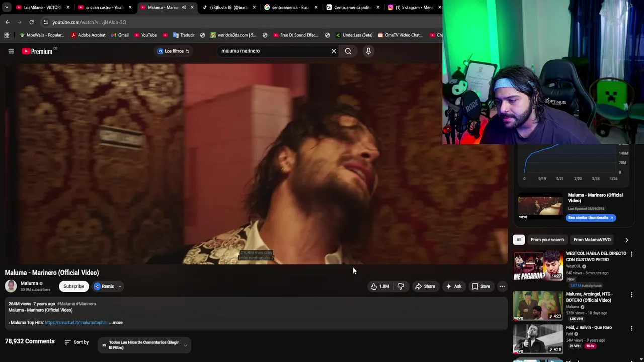Close the LoaMilano tab
This screenshot has height=362, width=644.
68,7
